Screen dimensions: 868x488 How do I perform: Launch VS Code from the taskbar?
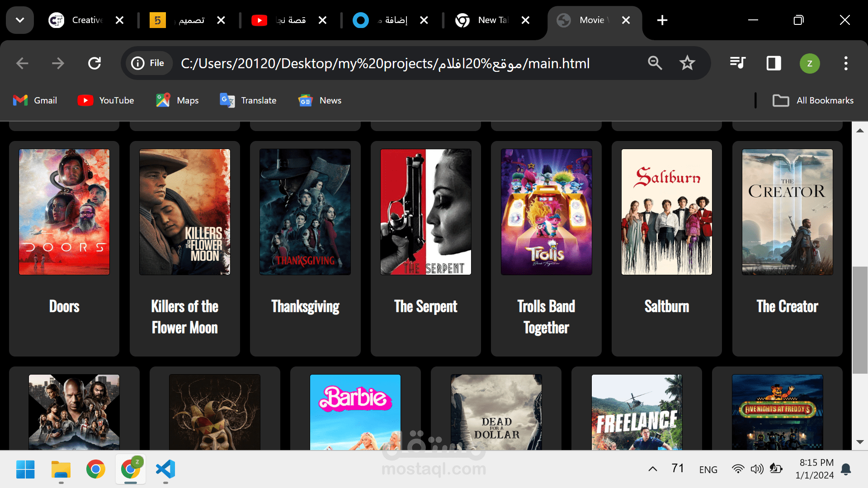pos(165,470)
